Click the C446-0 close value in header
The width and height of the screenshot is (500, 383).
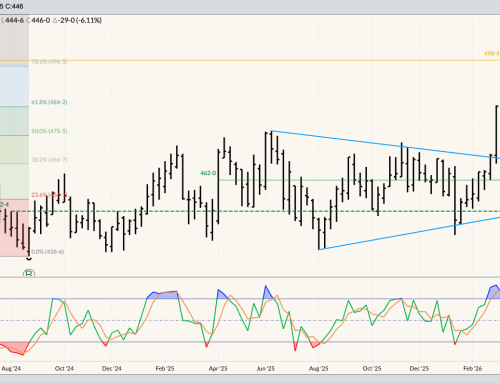38,20
